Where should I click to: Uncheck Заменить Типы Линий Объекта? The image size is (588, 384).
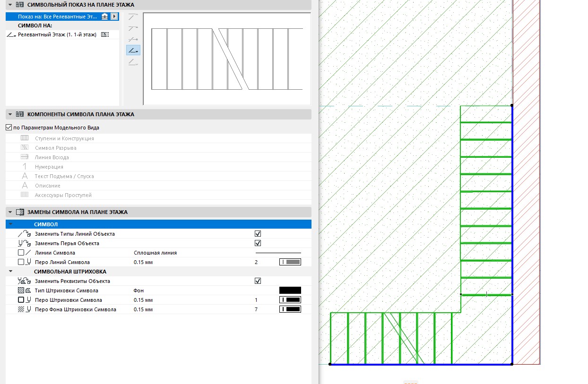[x=258, y=234]
